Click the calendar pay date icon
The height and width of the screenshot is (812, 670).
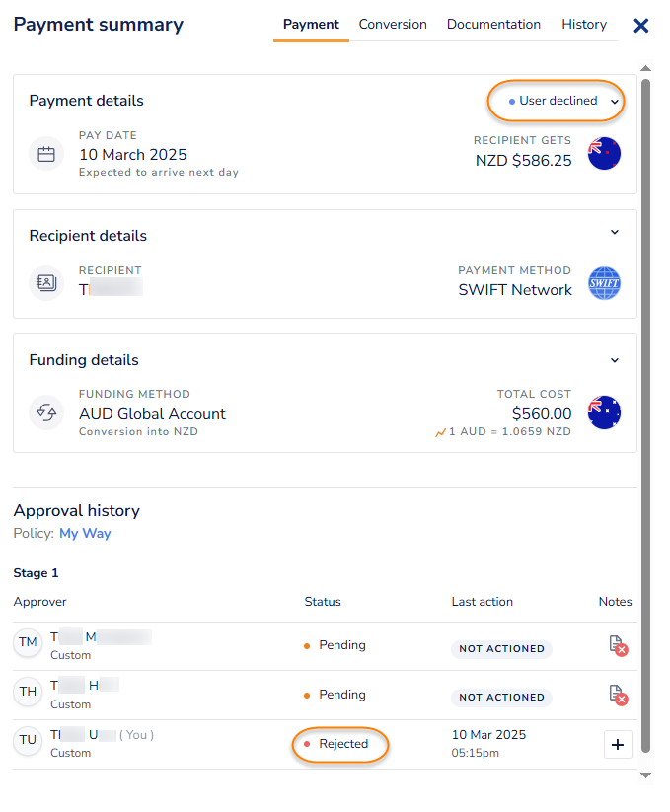pos(45,154)
